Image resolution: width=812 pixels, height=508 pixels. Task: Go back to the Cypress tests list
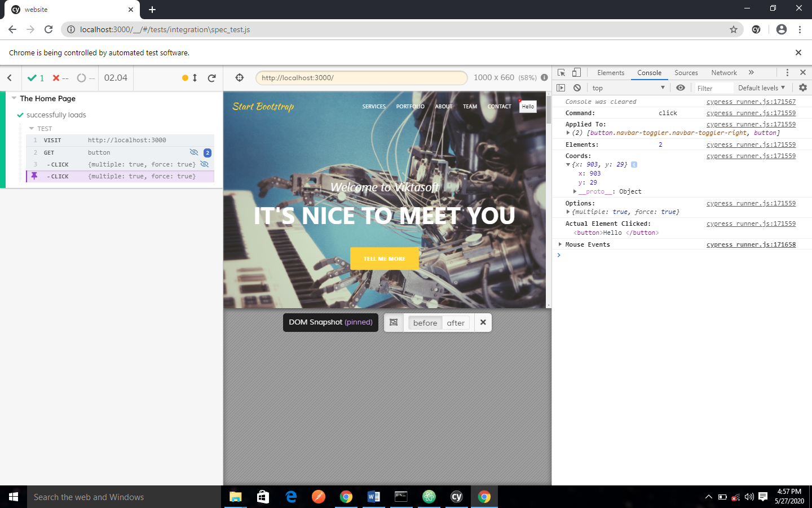click(x=10, y=78)
